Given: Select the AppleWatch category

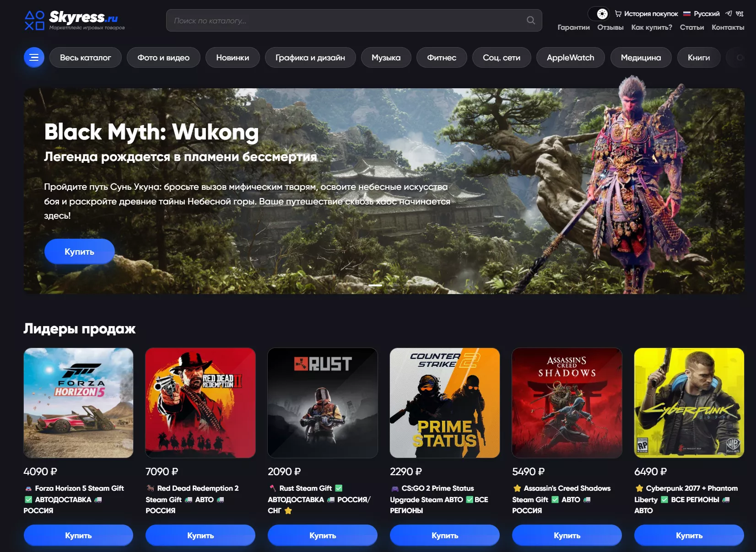Looking at the screenshot, I should pos(571,58).
